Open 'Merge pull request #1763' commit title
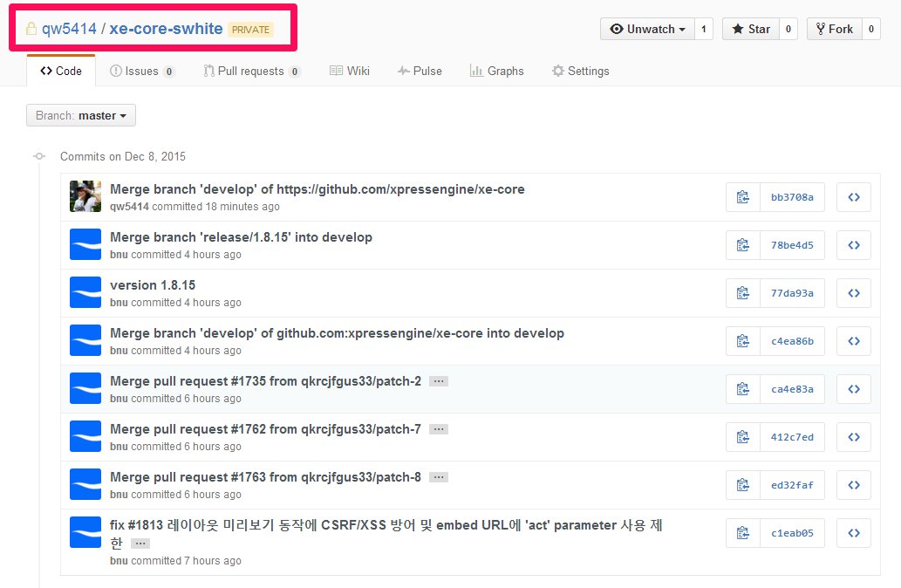 click(265, 477)
